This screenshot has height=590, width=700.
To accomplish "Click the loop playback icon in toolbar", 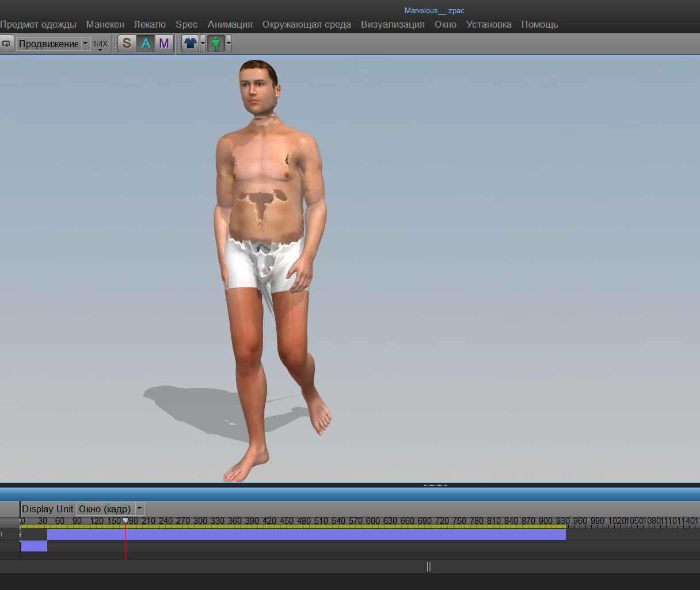I will click(x=6, y=44).
